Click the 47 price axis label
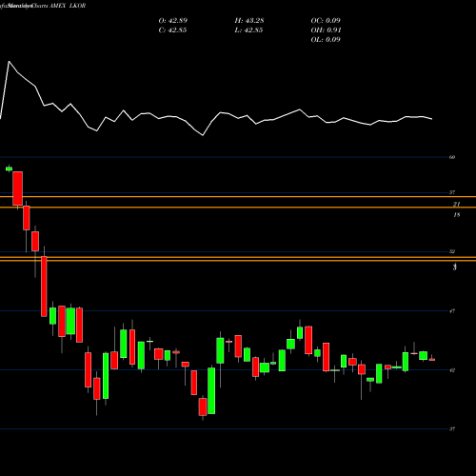476x476 pixels. tap(452, 311)
